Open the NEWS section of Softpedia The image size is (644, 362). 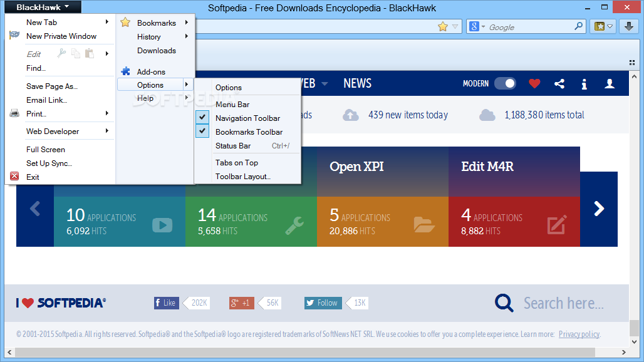pos(357,83)
